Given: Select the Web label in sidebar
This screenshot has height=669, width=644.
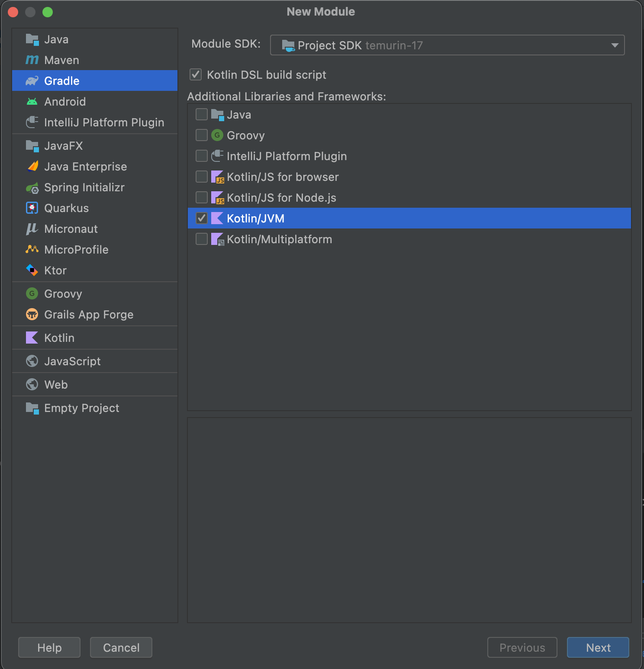Looking at the screenshot, I should point(56,385).
